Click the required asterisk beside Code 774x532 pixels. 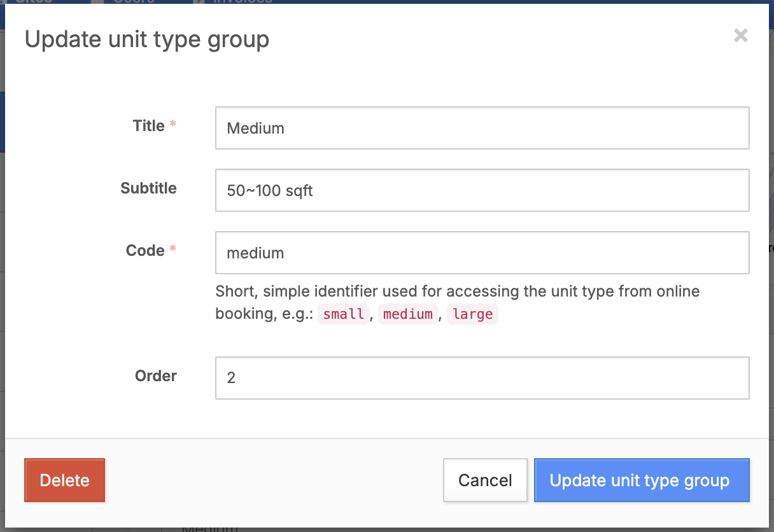pyautogui.click(x=172, y=250)
